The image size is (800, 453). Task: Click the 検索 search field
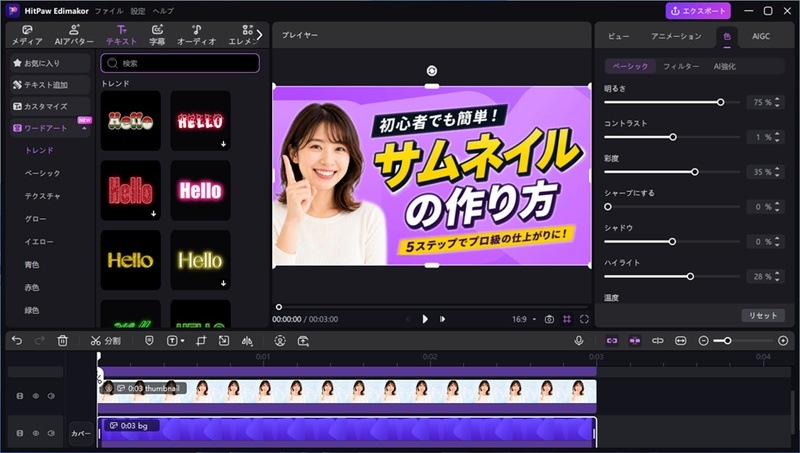pyautogui.click(x=180, y=63)
